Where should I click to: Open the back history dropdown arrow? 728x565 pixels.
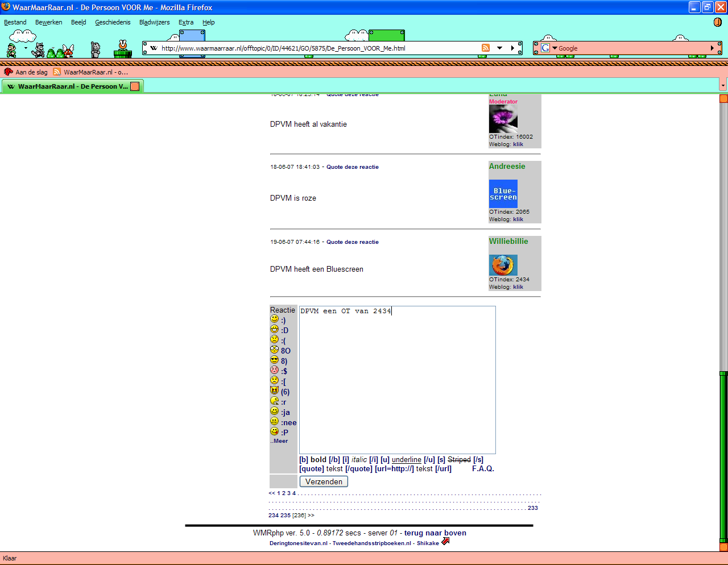[26, 49]
